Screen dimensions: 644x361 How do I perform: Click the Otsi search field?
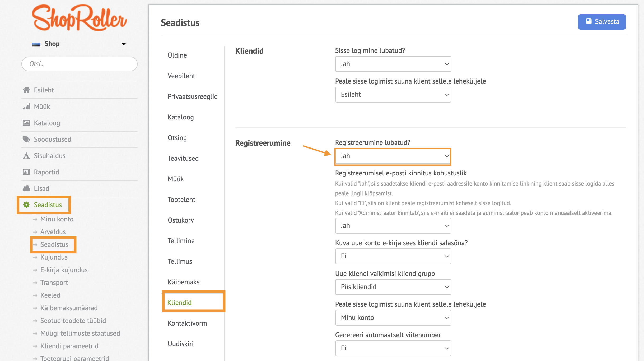point(80,64)
